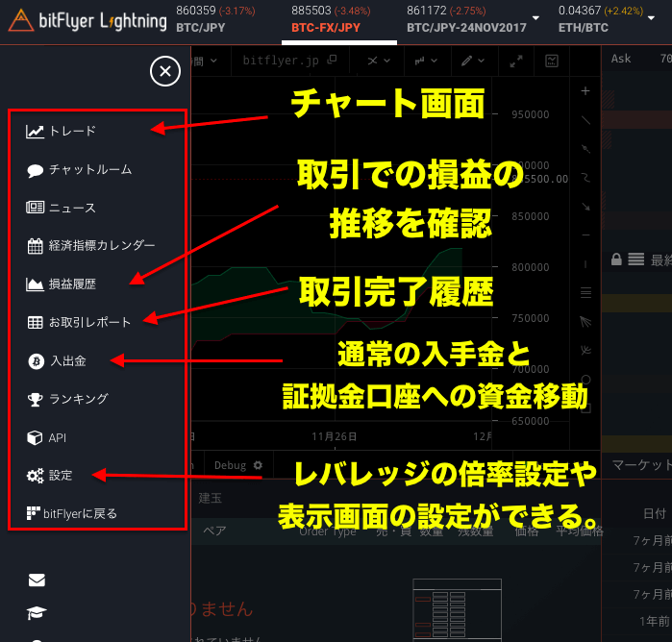Open the chart time interval dropdown
The width and height of the screenshot is (672, 642).
(x=205, y=61)
